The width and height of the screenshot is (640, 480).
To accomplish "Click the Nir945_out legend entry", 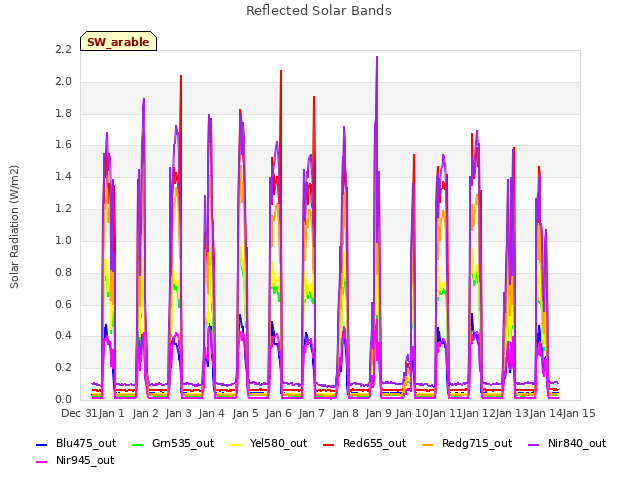I will (x=75, y=461).
